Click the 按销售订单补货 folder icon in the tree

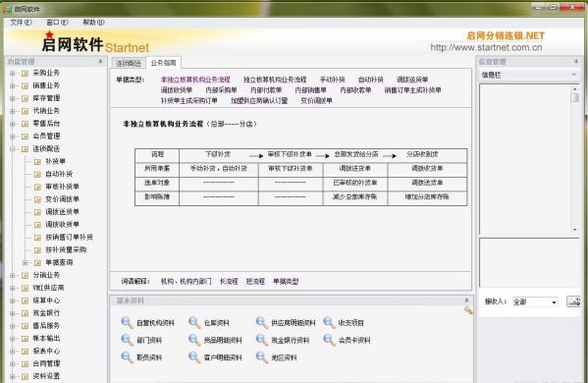[37, 238]
